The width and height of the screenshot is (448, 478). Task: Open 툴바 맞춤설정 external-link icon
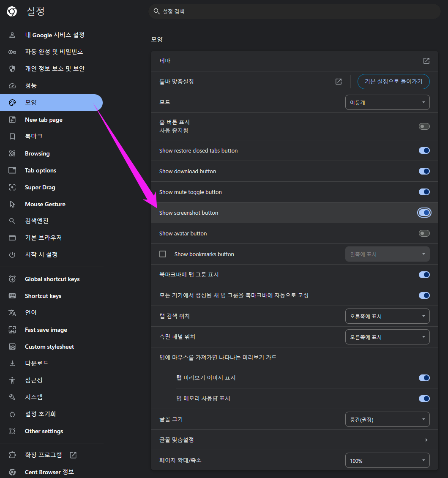coord(339,82)
